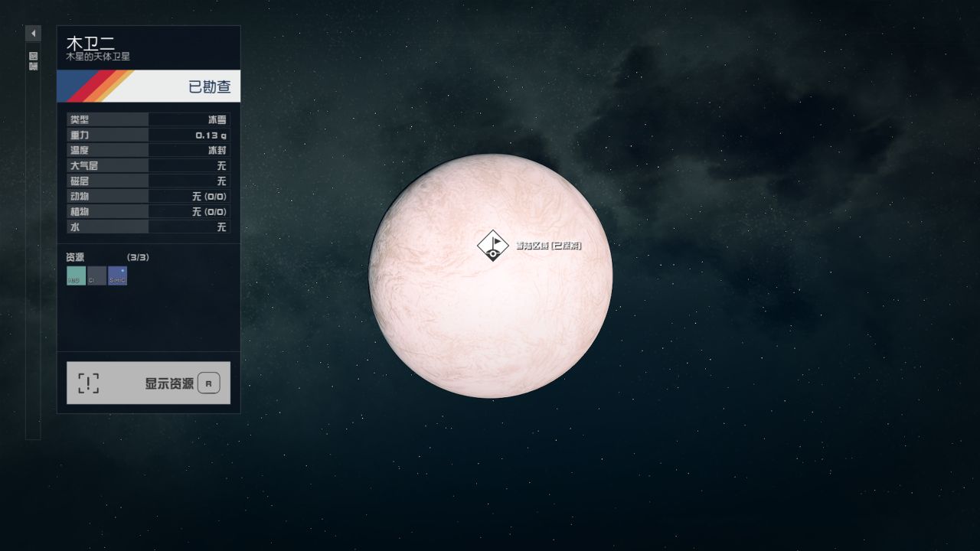Click the temperature value 冰封

click(x=217, y=150)
